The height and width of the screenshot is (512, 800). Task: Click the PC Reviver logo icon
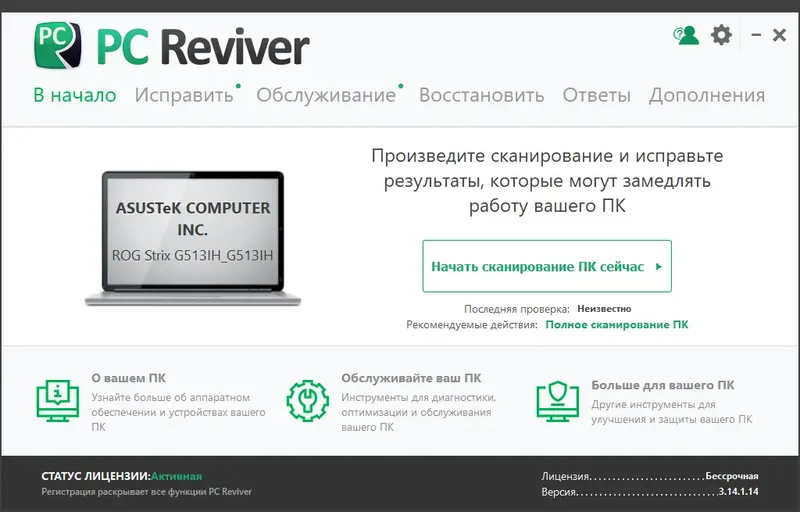(58, 45)
